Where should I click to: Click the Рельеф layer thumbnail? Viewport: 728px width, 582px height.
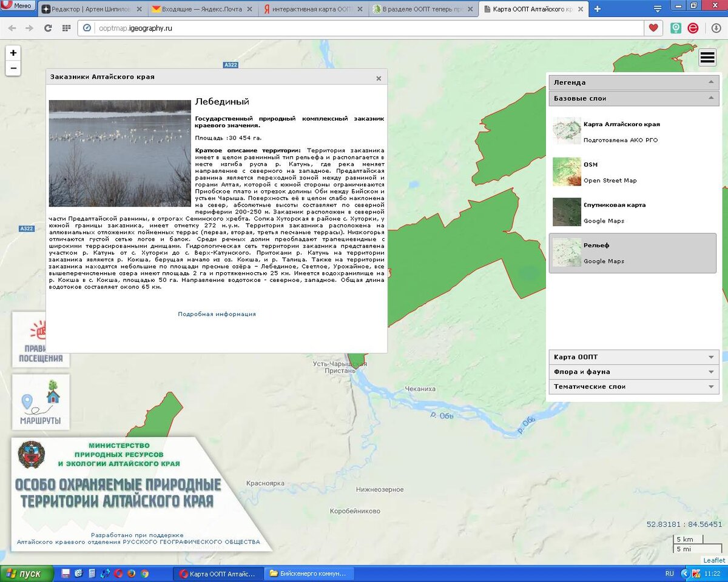(x=567, y=252)
